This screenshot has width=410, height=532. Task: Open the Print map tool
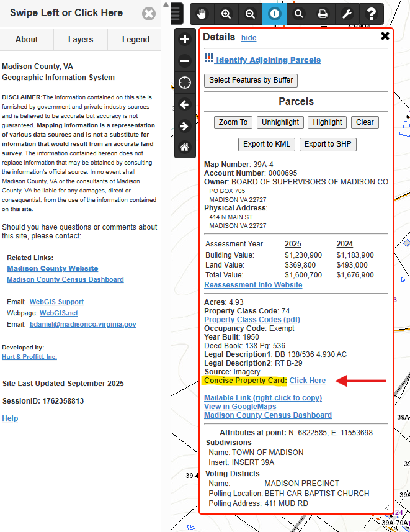[x=323, y=14]
